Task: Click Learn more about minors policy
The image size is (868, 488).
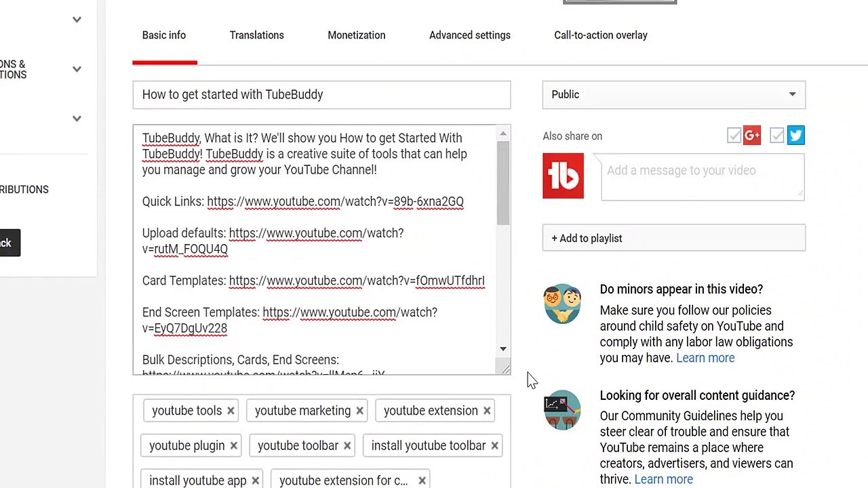Action: (705, 358)
